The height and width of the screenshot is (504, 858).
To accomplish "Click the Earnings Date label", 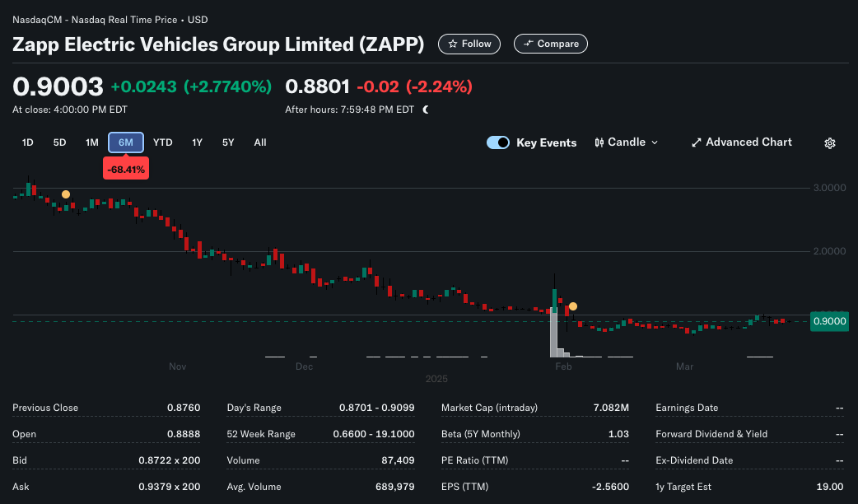I will point(687,408).
